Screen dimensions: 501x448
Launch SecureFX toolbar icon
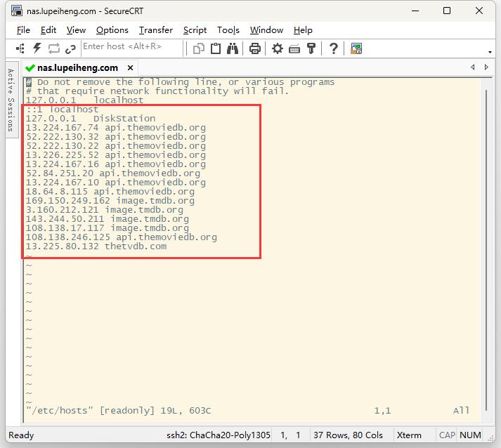tap(356, 48)
